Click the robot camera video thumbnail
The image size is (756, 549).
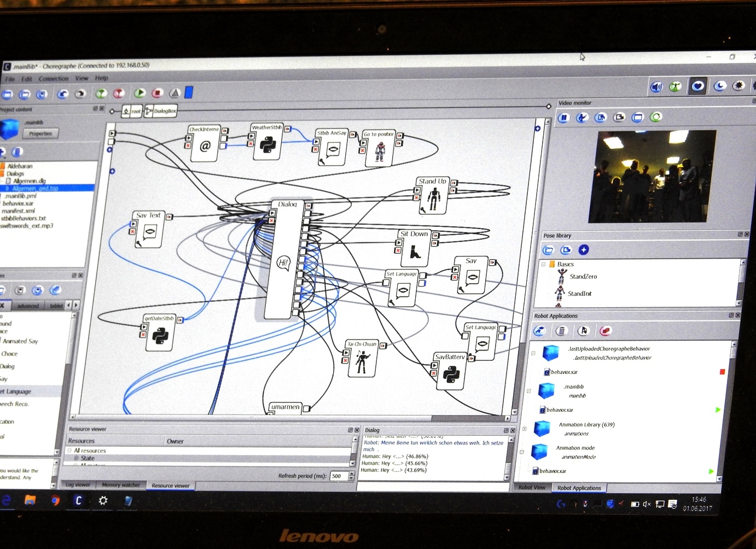652,176
